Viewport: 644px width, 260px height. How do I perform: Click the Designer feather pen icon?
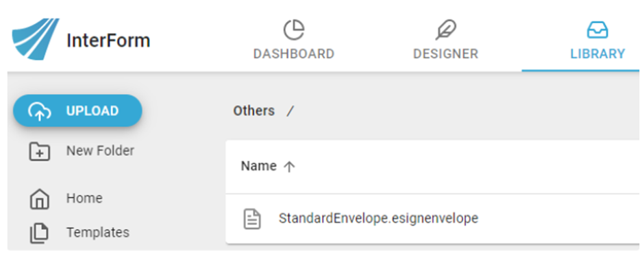point(445,30)
